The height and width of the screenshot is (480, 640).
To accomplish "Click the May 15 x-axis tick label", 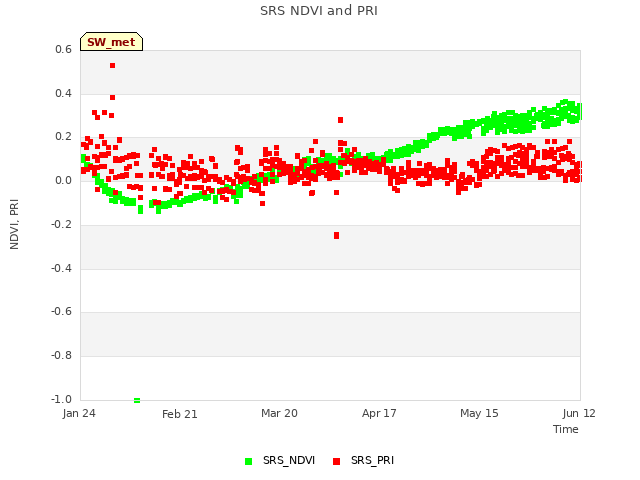I will coord(479,413).
